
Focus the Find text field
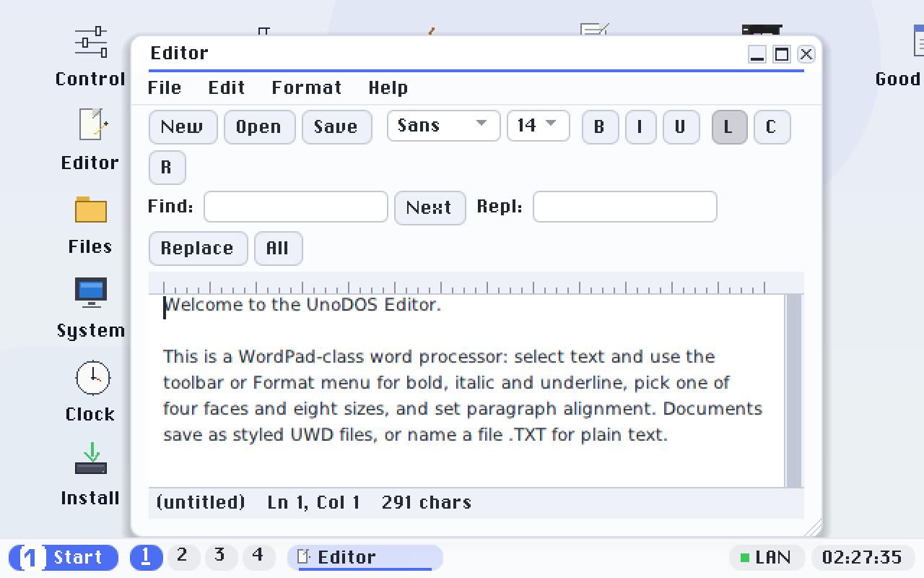coord(296,207)
